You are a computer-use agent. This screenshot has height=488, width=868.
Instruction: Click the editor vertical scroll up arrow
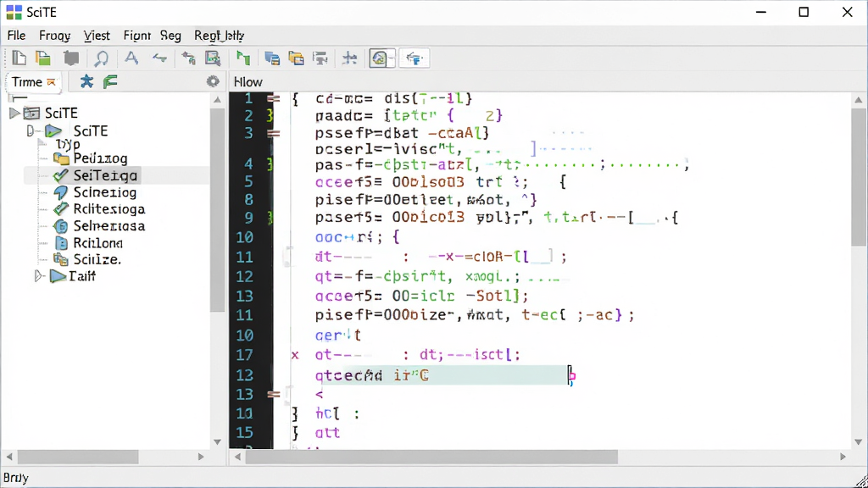coord(859,100)
